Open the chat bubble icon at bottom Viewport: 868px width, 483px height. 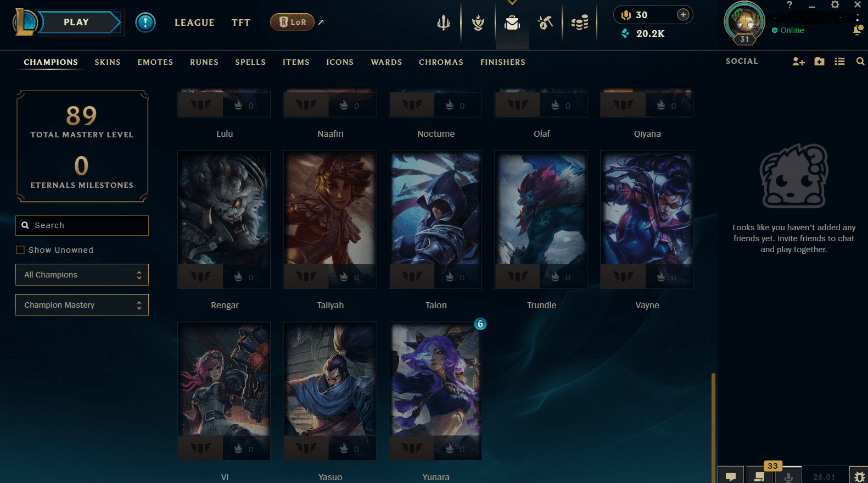pyautogui.click(x=731, y=476)
